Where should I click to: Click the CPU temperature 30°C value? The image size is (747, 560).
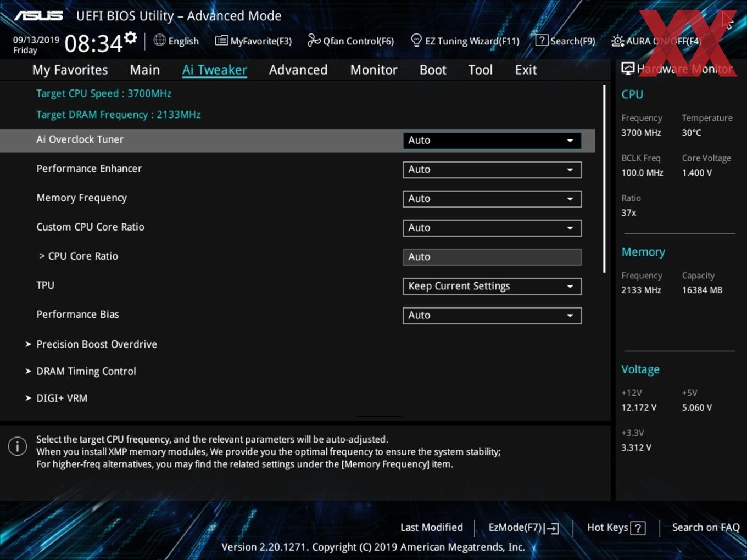[692, 132]
